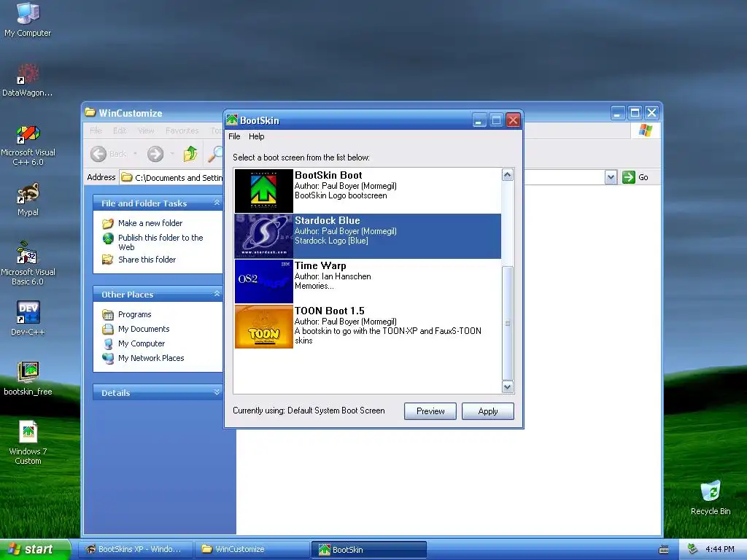
Task: Select the Stardock Blue thumbnail
Action: point(263,236)
